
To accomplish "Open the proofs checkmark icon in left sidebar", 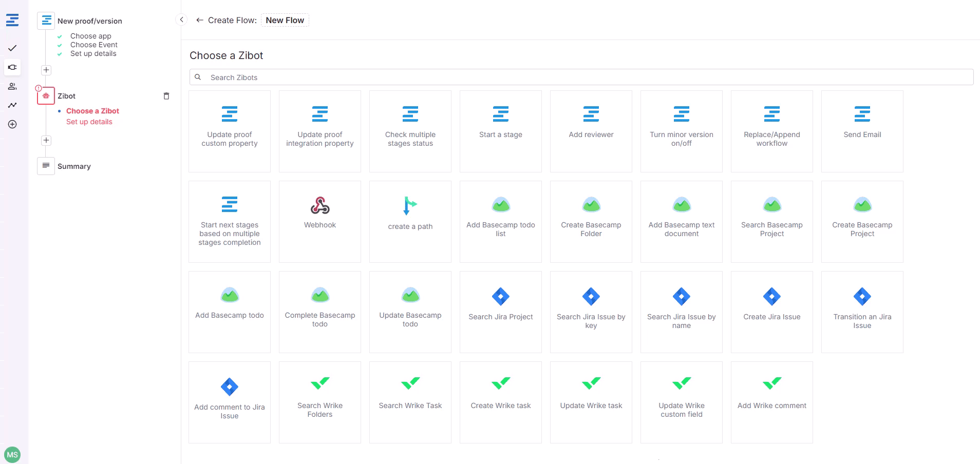I will click(x=12, y=48).
